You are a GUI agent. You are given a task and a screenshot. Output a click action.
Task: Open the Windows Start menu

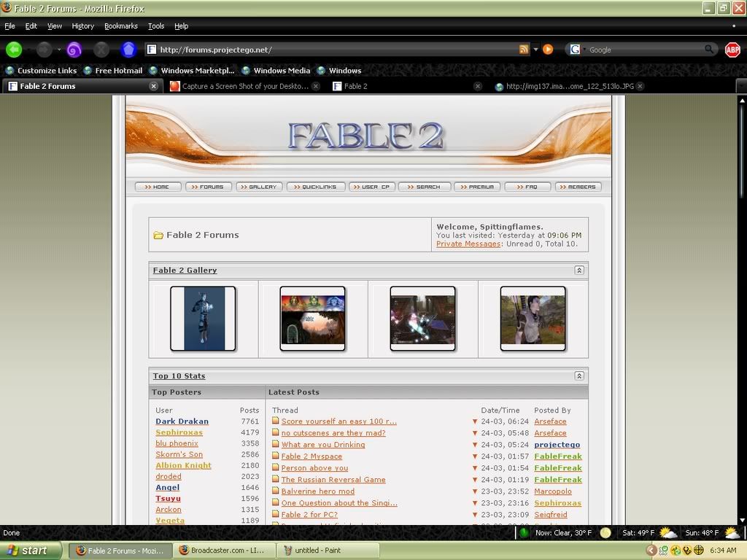(x=31, y=551)
